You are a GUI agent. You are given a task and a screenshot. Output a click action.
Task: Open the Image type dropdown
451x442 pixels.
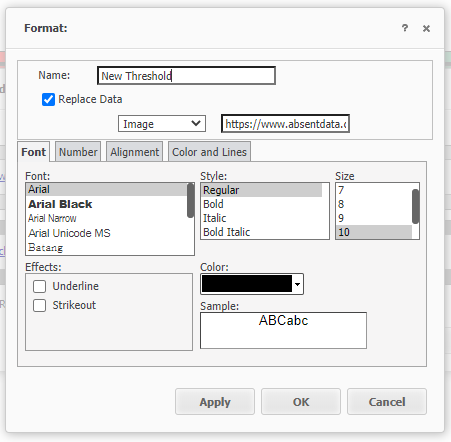[162, 124]
